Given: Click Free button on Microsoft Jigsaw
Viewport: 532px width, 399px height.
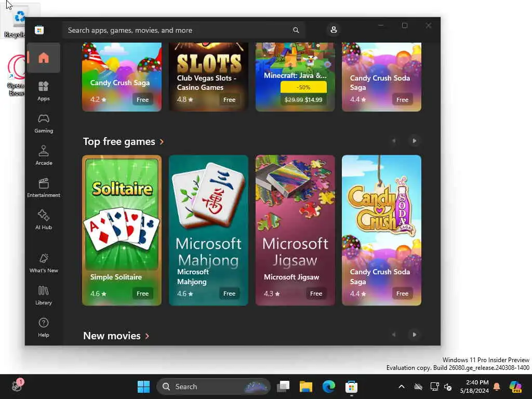Looking at the screenshot, I should coord(316,294).
